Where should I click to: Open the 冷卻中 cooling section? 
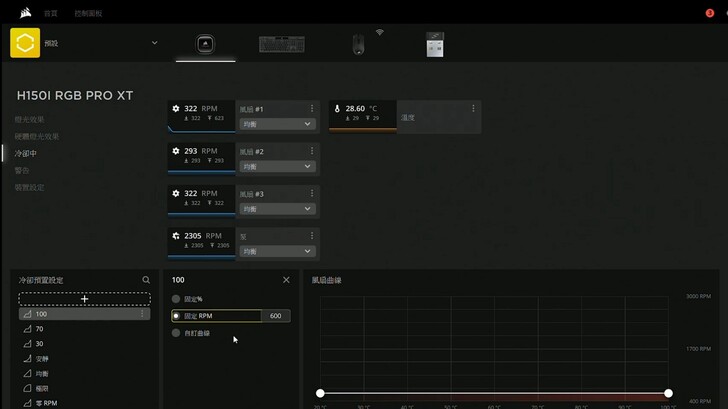pos(26,153)
